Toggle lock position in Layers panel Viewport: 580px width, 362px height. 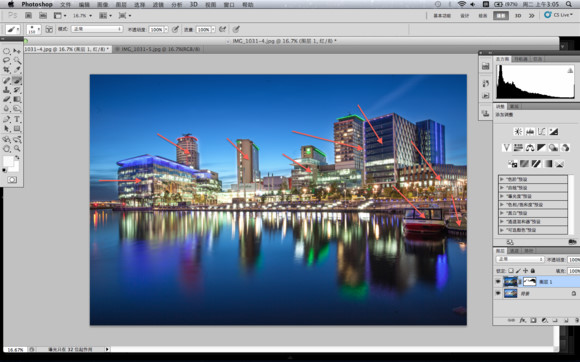tap(526, 271)
